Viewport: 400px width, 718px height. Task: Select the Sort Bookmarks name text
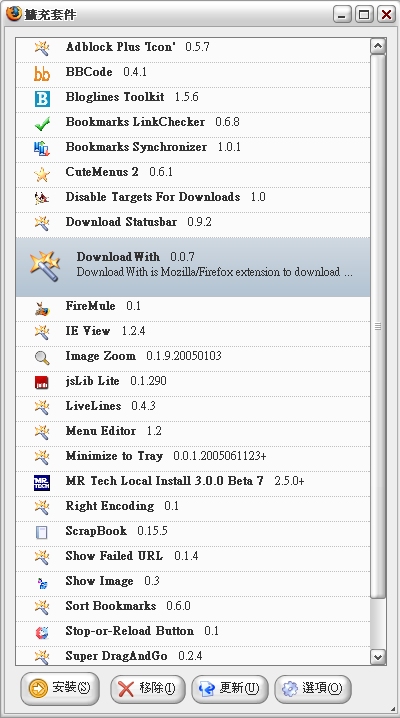click(x=110, y=606)
